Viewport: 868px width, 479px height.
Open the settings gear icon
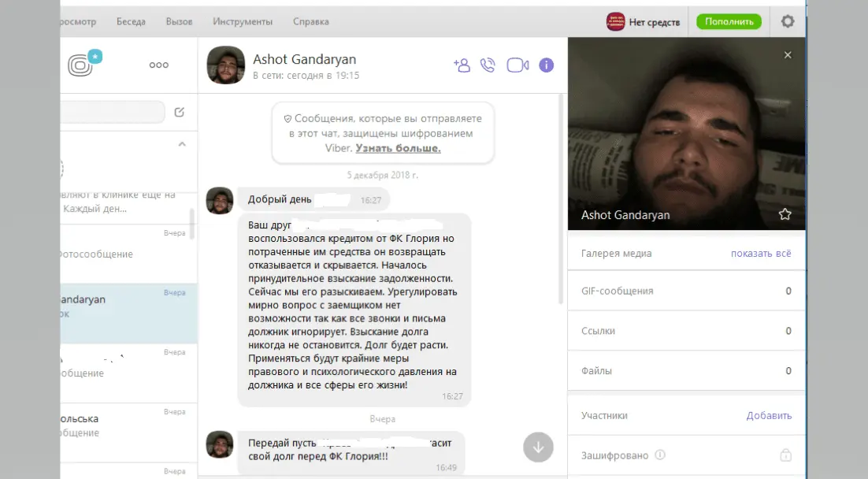[x=787, y=21]
